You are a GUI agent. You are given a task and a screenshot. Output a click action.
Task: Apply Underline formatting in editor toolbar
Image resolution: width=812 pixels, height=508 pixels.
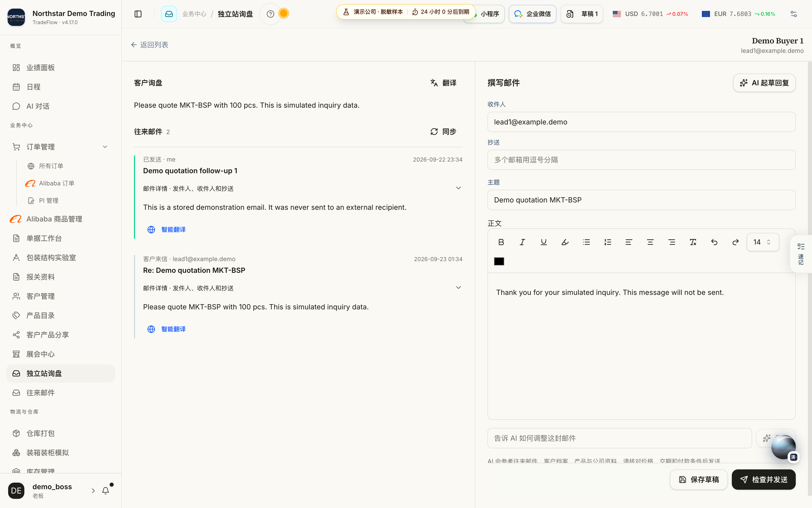pyautogui.click(x=544, y=242)
